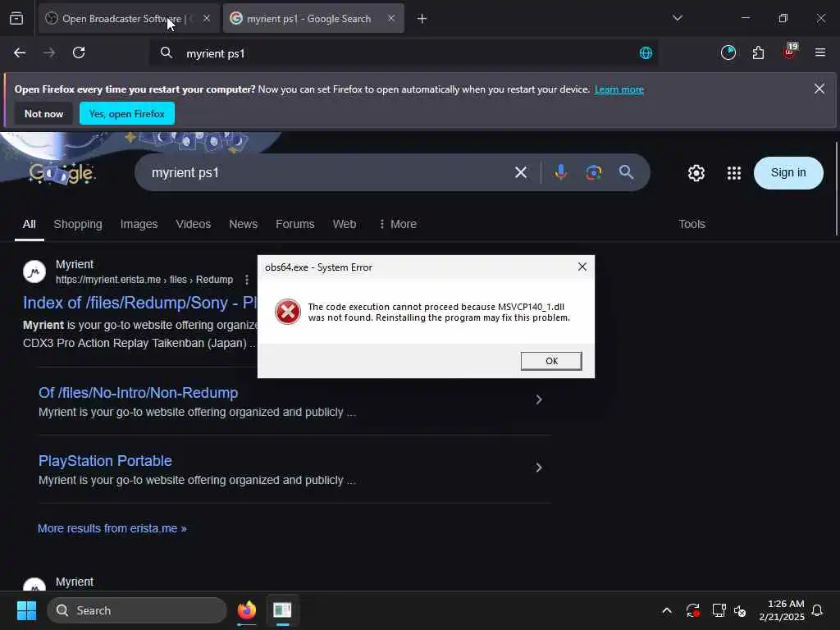This screenshot has width=840, height=630.
Task: Search by image with Google Lens icon
Action: tap(594, 172)
